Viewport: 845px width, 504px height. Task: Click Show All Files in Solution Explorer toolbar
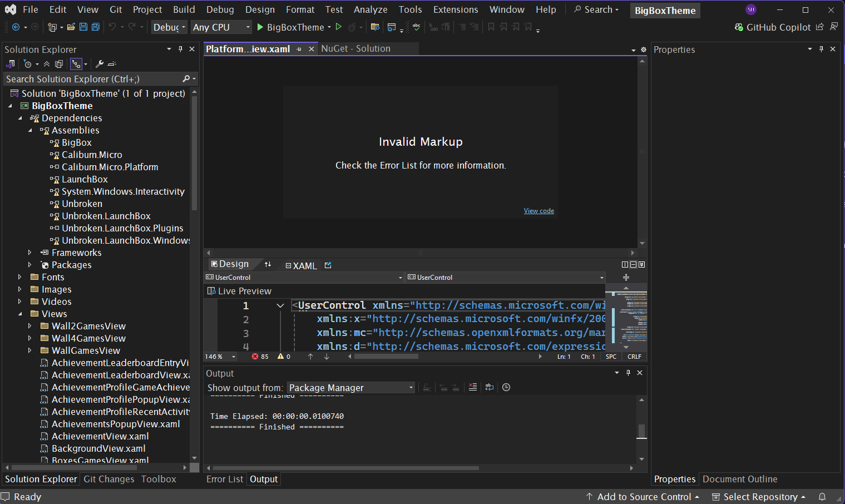(59, 64)
